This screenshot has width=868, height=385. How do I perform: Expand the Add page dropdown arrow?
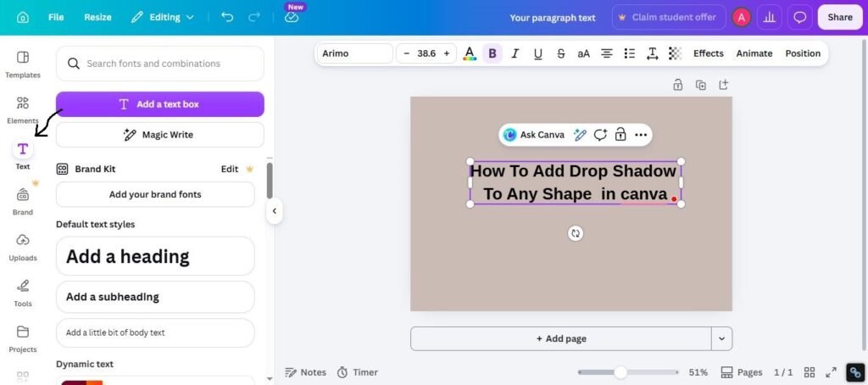tap(721, 338)
